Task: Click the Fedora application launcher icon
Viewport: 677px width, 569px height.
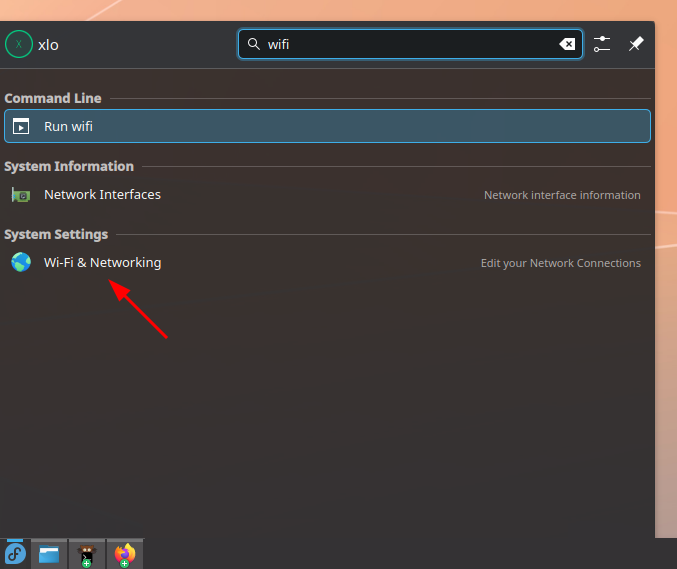Action: (15, 554)
